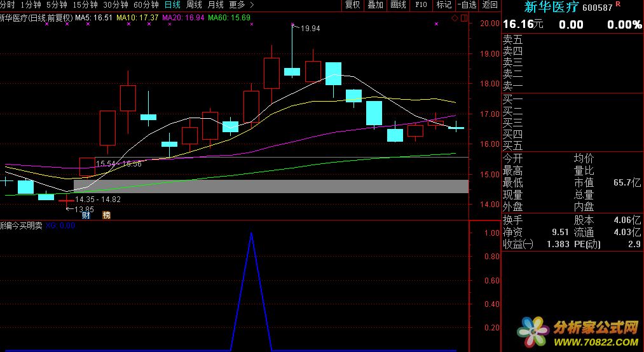644x352 pixels.
Task: Click MA20: 16.94 indicator label
Action: 183,18
